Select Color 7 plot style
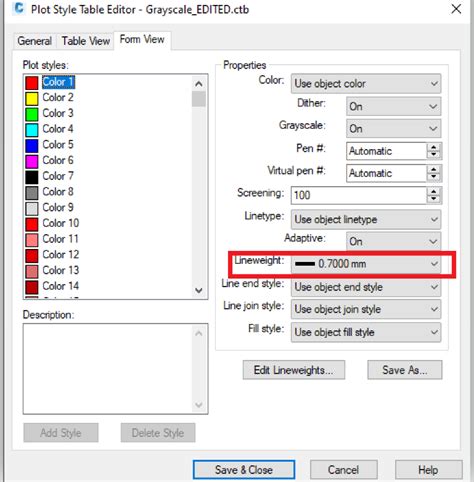 pos(58,176)
